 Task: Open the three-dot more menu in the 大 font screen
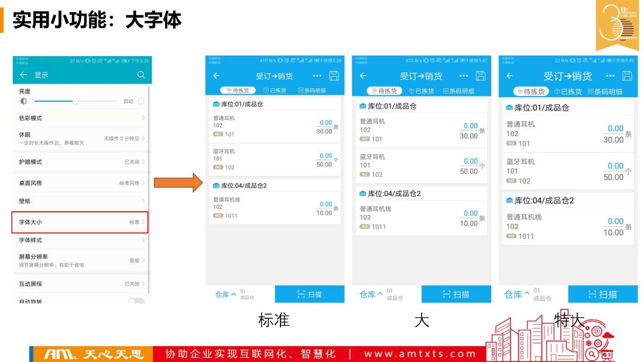tap(464, 76)
